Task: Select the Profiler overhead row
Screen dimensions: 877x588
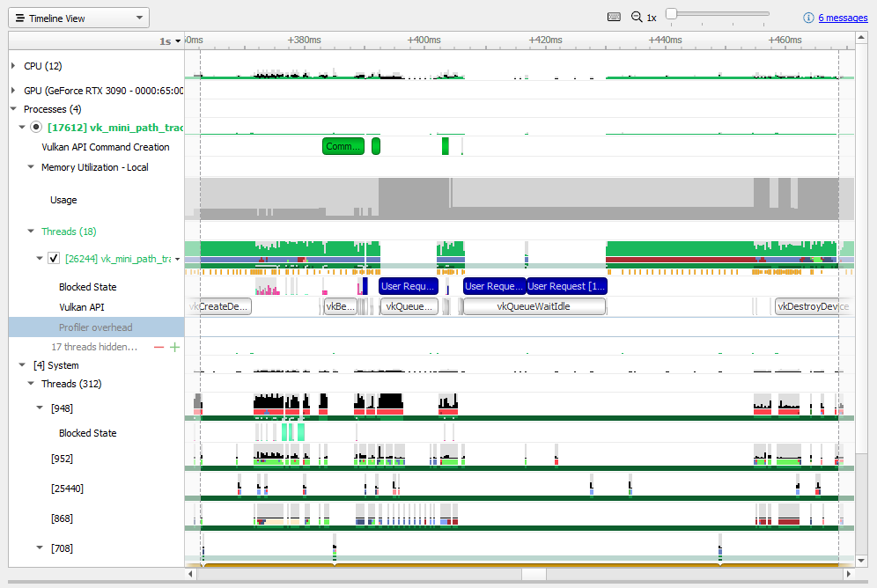Action: [x=94, y=326]
